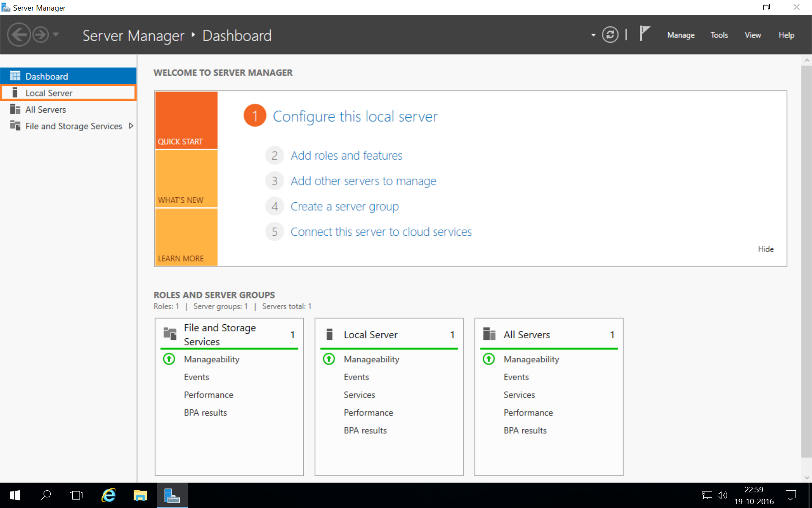Open BPA results in File and Storage tile
This screenshot has height=508, width=812.
point(205,412)
